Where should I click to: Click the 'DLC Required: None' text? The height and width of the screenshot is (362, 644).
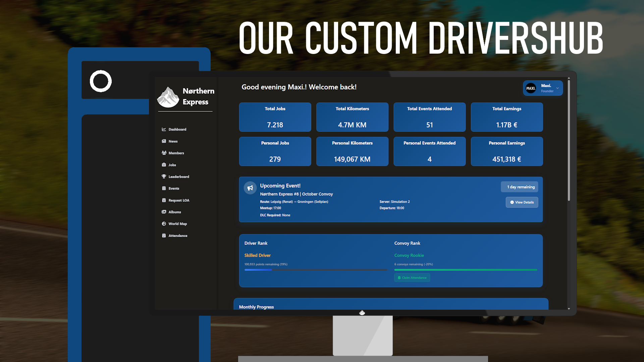tap(275, 215)
